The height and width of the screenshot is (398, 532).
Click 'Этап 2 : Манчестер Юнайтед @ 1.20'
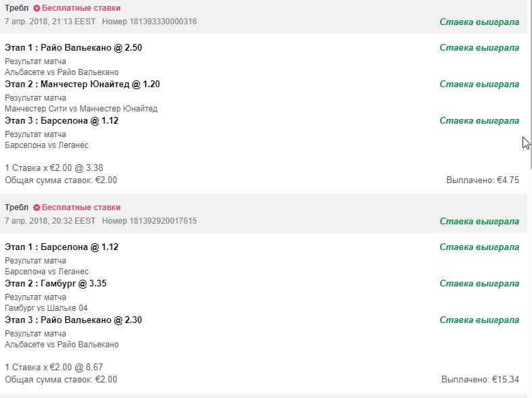coord(82,84)
